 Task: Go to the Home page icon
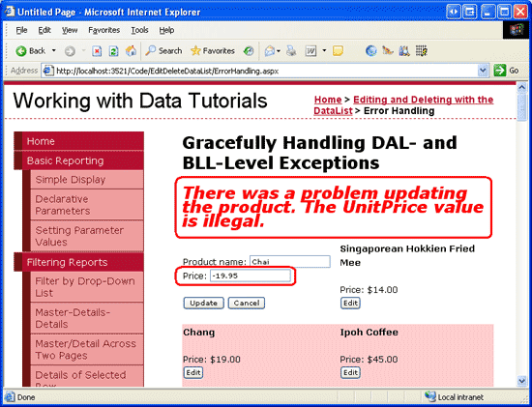[x=131, y=51]
